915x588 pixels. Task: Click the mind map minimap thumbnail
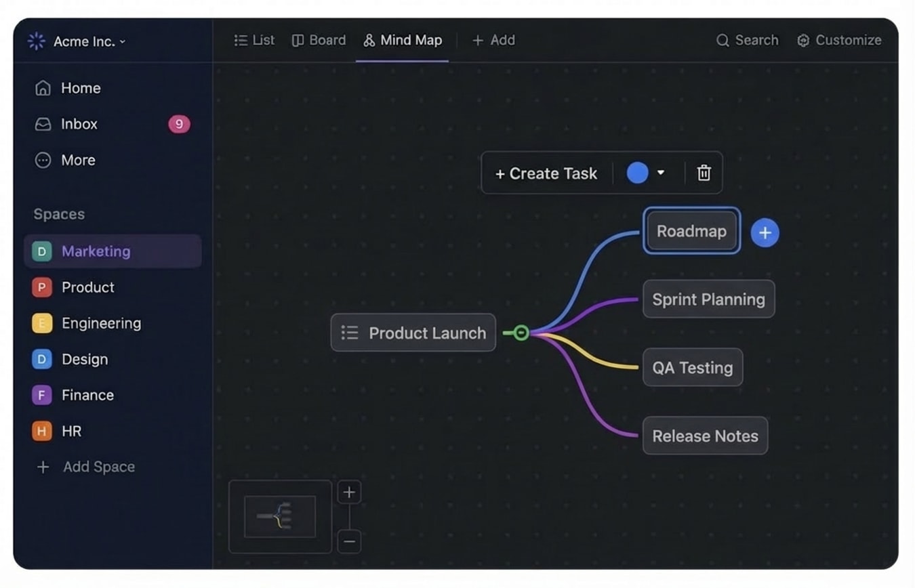coord(280,517)
